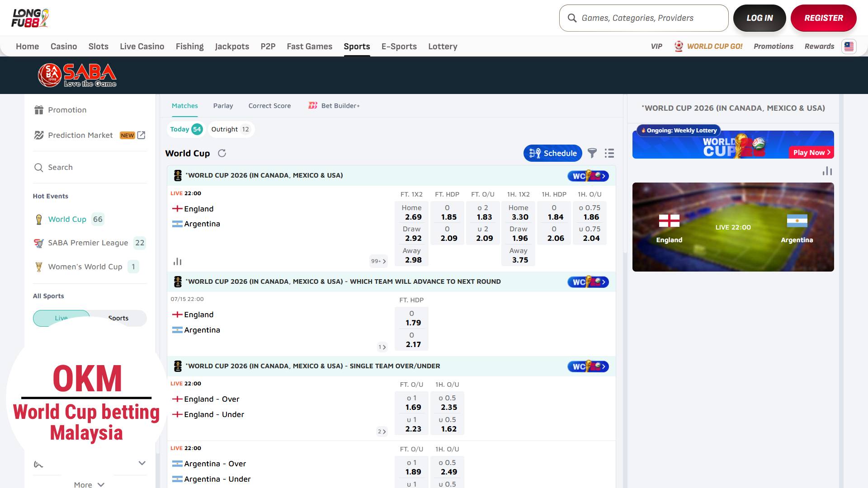Expand the sidebar sport chevron

click(x=142, y=463)
